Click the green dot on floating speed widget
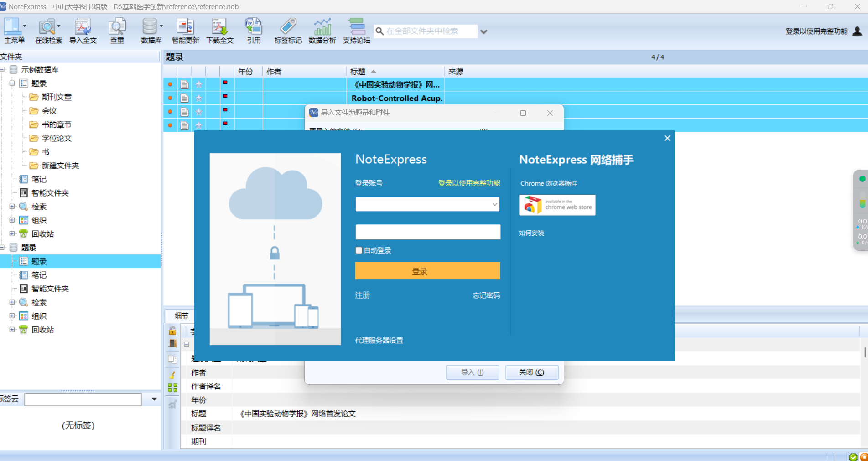Viewport: 868px width, 461px height. click(862, 179)
